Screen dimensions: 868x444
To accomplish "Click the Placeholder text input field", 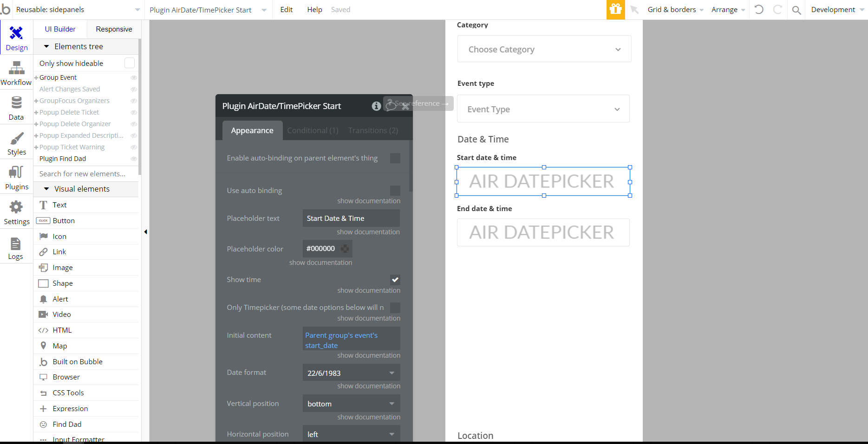I will [x=351, y=219].
